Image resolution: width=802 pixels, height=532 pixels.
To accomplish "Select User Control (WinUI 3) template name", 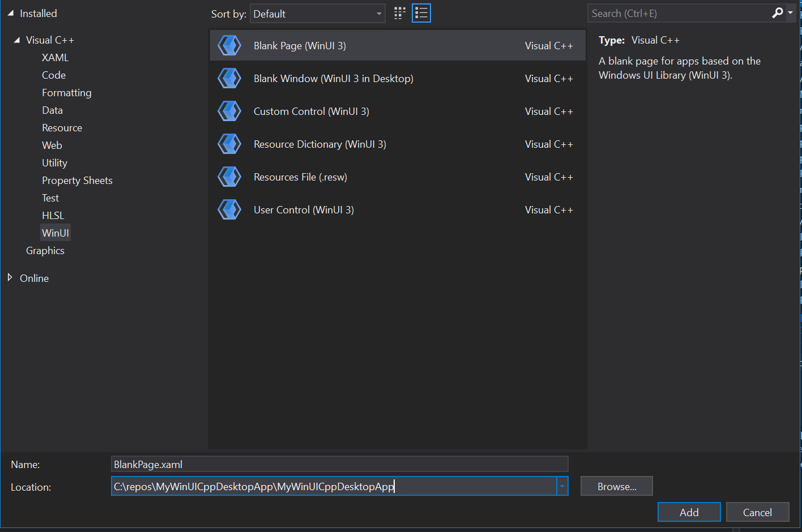I will tap(304, 210).
